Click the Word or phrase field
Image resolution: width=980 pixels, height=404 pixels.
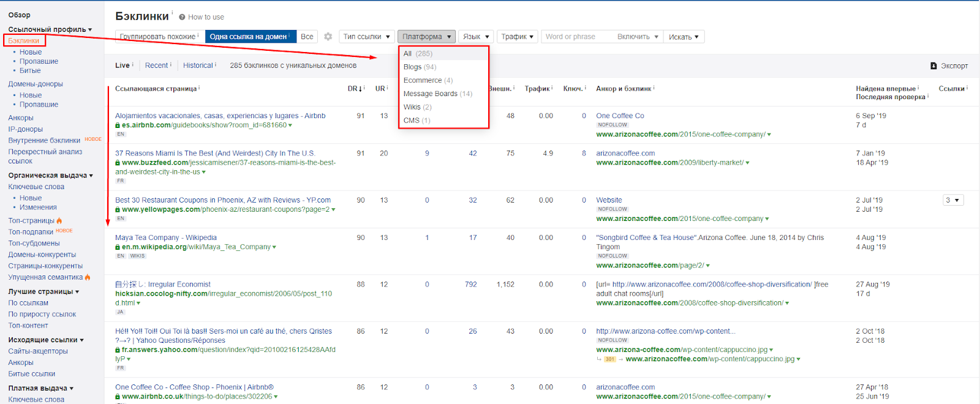point(577,37)
